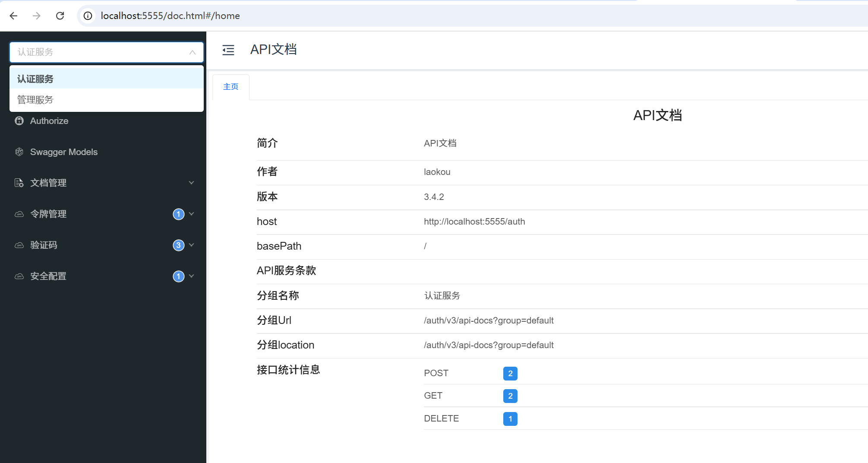Viewport: 868px width, 463px height.
Task: Click the Swagger Models cube icon
Action: tap(19, 152)
